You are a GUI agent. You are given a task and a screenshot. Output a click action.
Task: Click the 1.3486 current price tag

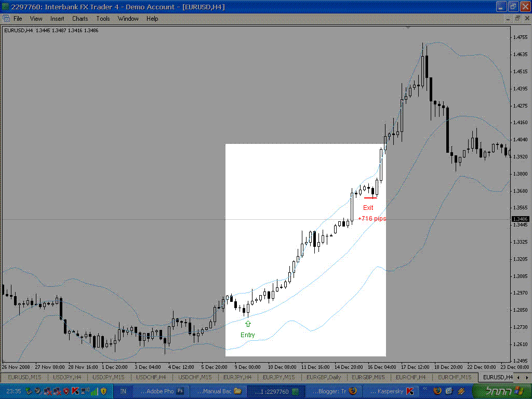click(x=520, y=219)
